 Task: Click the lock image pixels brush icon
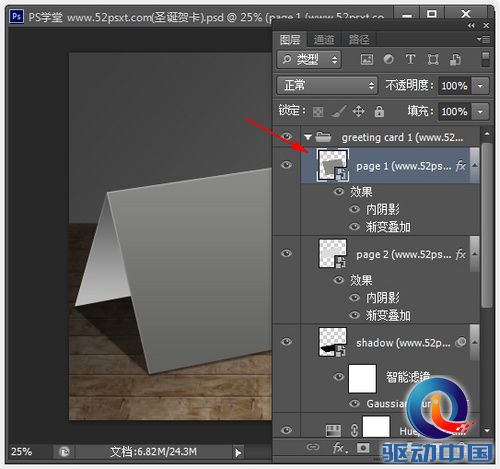(339, 111)
